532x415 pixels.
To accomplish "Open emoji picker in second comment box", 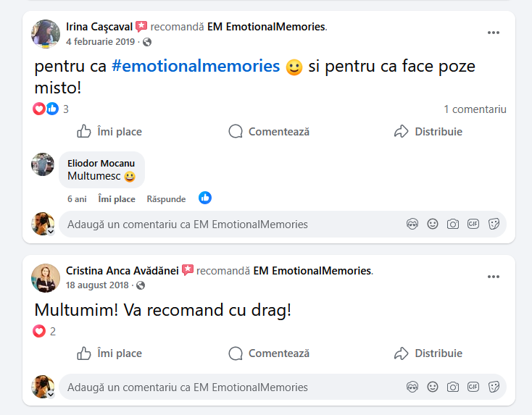I will [x=433, y=387].
